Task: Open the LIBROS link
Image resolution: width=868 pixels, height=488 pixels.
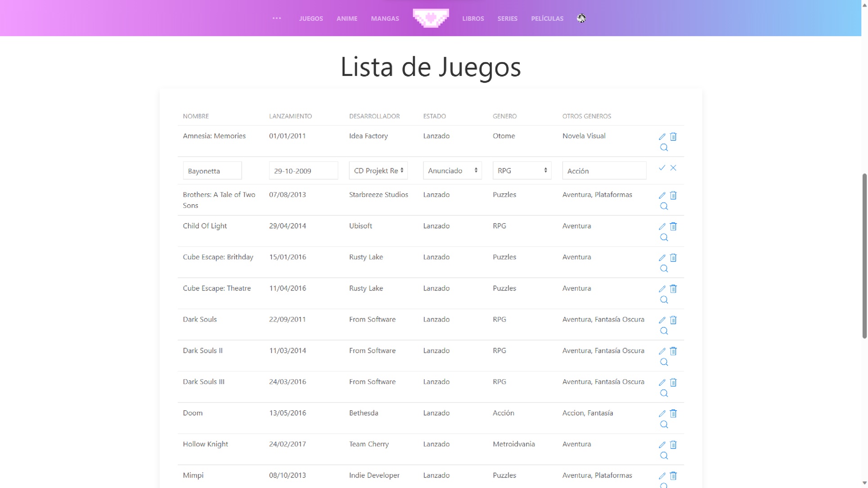Action: coord(473,18)
